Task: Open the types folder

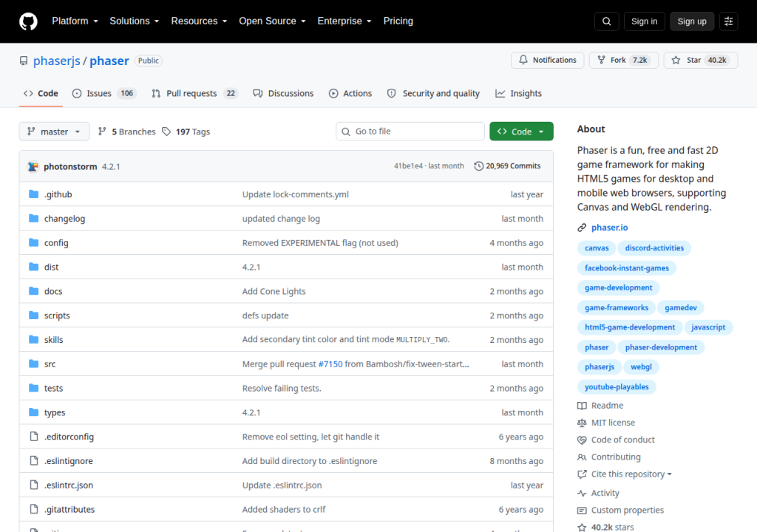Action: click(55, 412)
